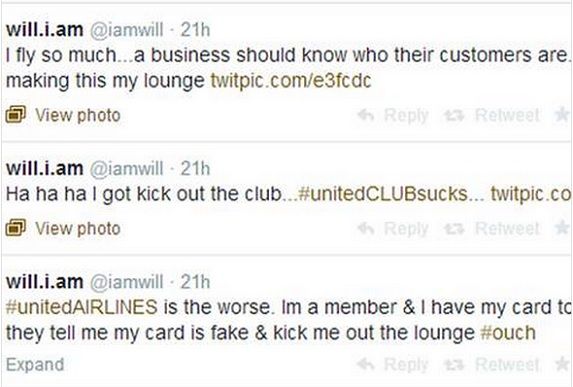Click the #unitedAIRLINES hashtag
Image resolution: width=573 pixels, height=387 pixels.
click(82, 307)
